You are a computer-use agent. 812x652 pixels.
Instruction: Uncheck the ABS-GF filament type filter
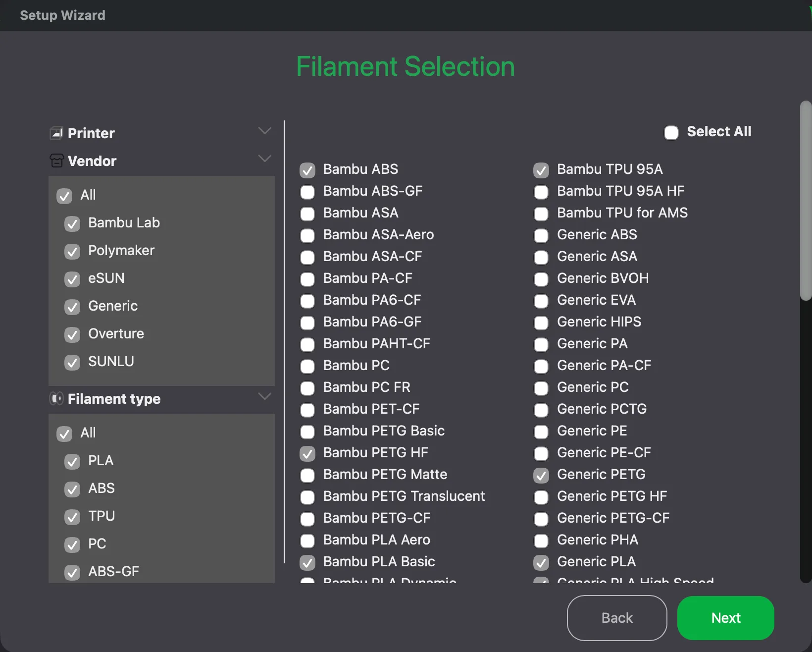72,572
